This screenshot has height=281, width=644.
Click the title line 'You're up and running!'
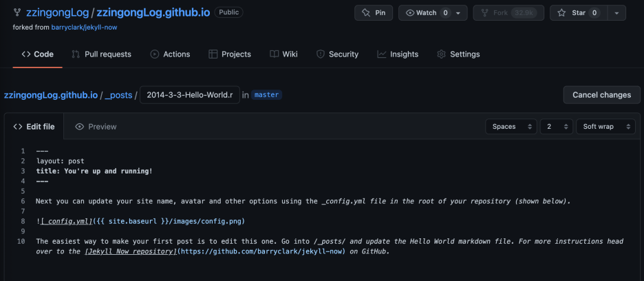point(94,171)
